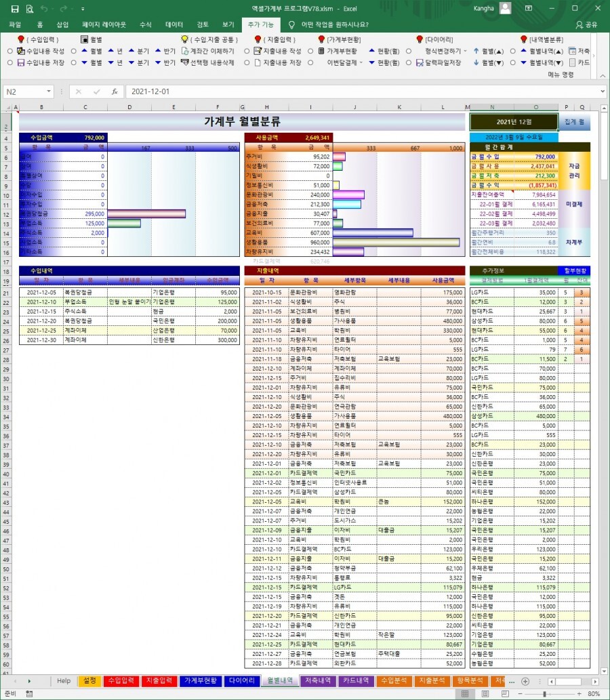Open the 파일 menu tab
The width and height of the screenshot is (610, 700).
tap(15, 24)
